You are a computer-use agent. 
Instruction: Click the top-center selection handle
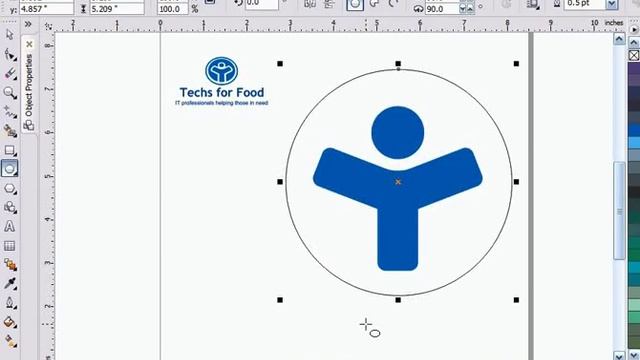click(398, 64)
